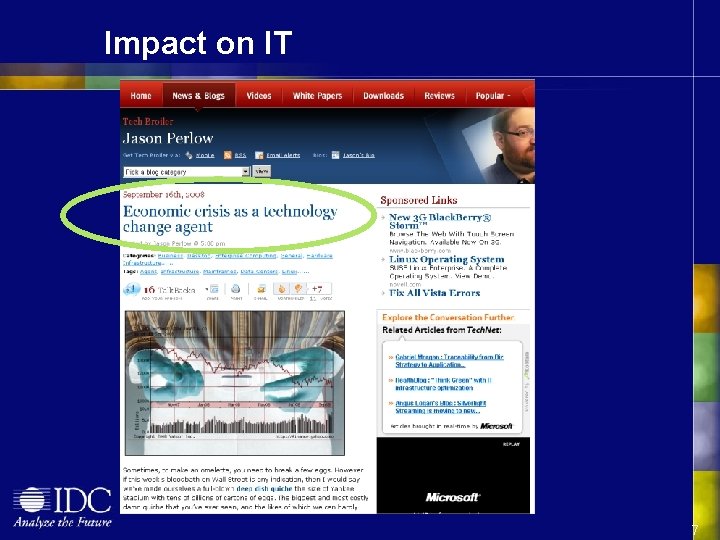This screenshot has width=720, height=540.
Task: Expand the Popular menu
Action: (493, 96)
